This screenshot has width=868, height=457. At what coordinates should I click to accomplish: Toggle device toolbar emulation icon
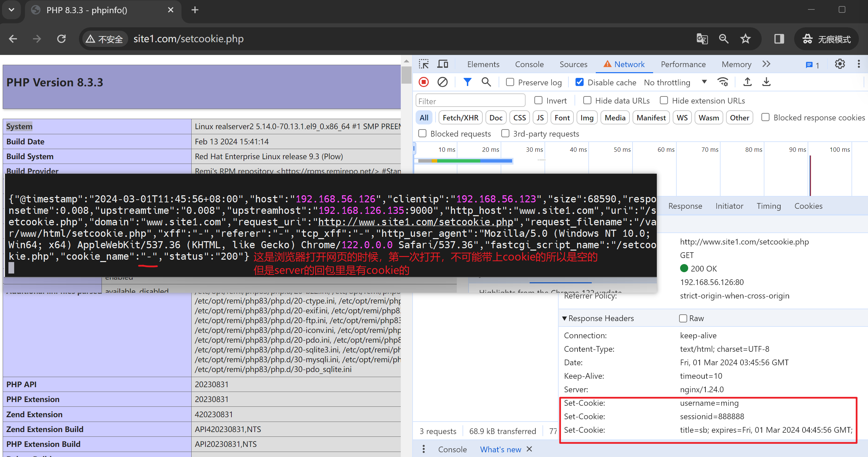(x=443, y=64)
